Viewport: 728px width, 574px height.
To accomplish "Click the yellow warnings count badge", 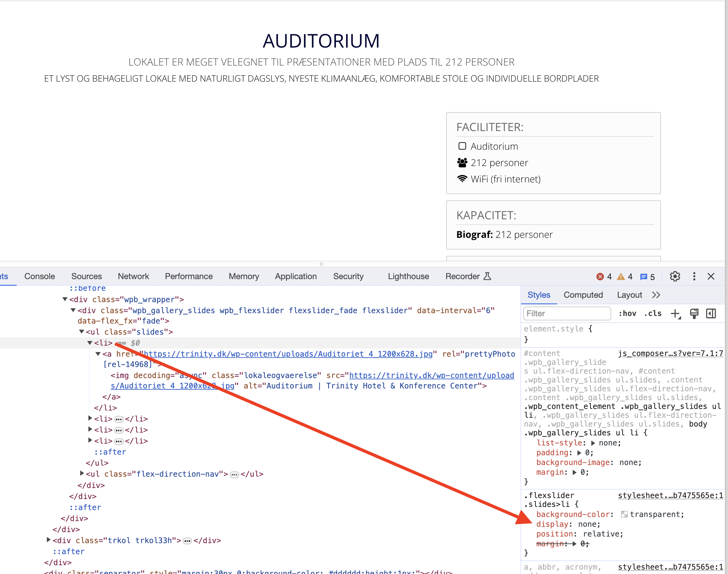I will click(625, 277).
